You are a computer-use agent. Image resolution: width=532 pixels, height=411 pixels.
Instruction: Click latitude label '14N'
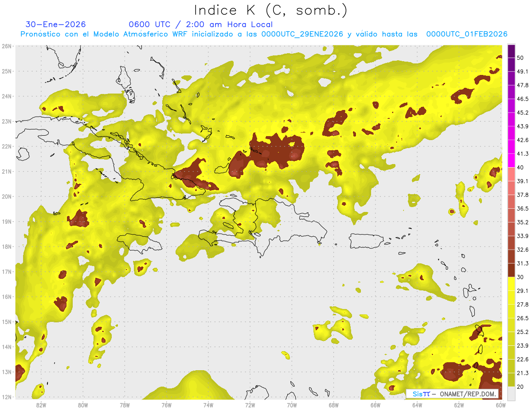pos(7,347)
